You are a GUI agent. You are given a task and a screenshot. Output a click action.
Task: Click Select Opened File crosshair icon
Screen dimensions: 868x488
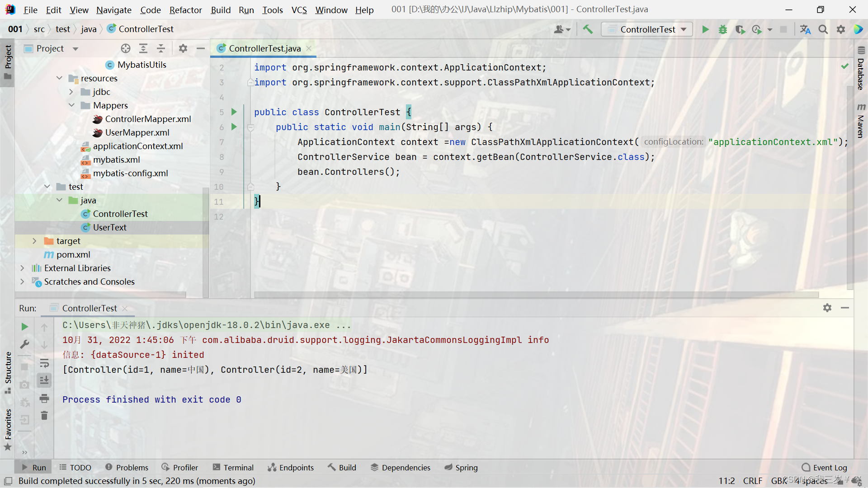click(126, 48)
